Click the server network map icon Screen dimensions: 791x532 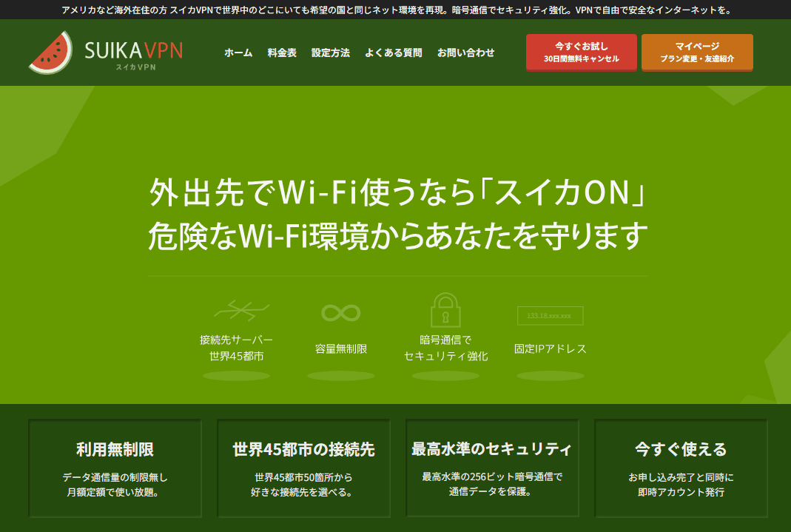241,310
